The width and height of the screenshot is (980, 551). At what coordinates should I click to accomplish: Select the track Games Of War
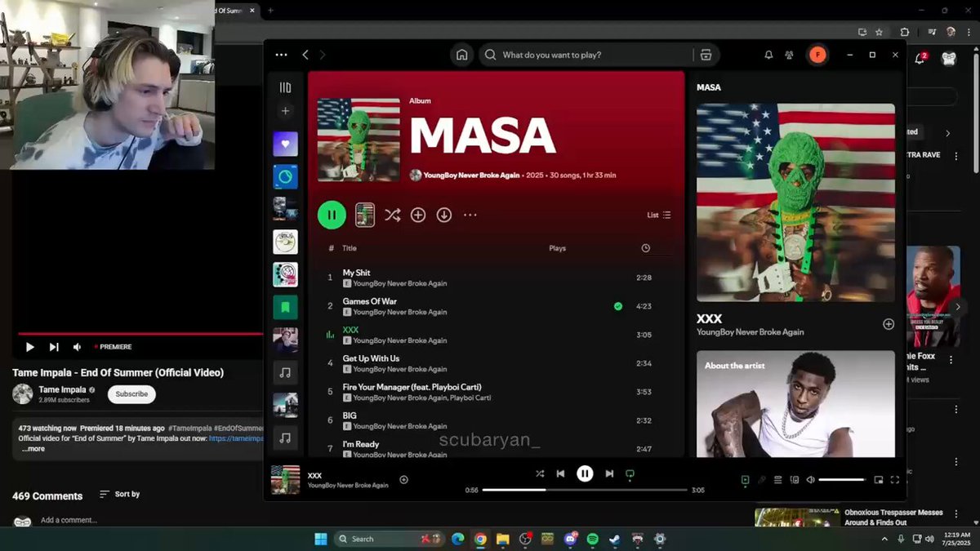point(369,301)
